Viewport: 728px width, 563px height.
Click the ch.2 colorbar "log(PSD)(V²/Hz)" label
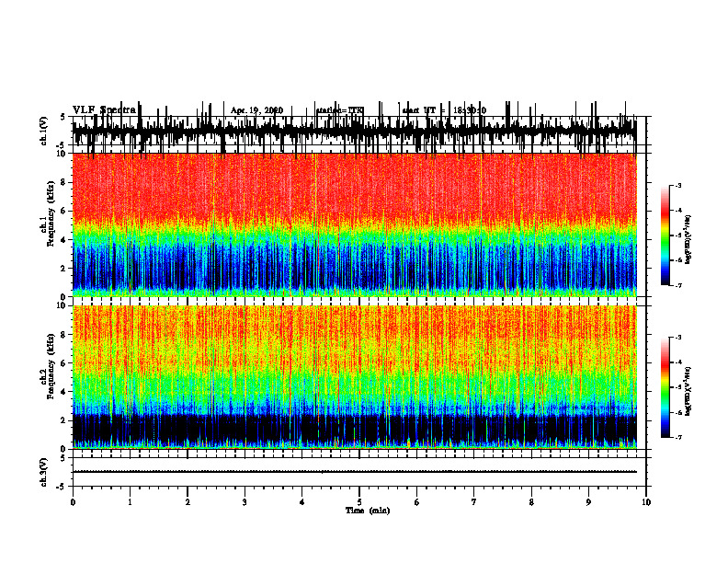click(688, 391)
